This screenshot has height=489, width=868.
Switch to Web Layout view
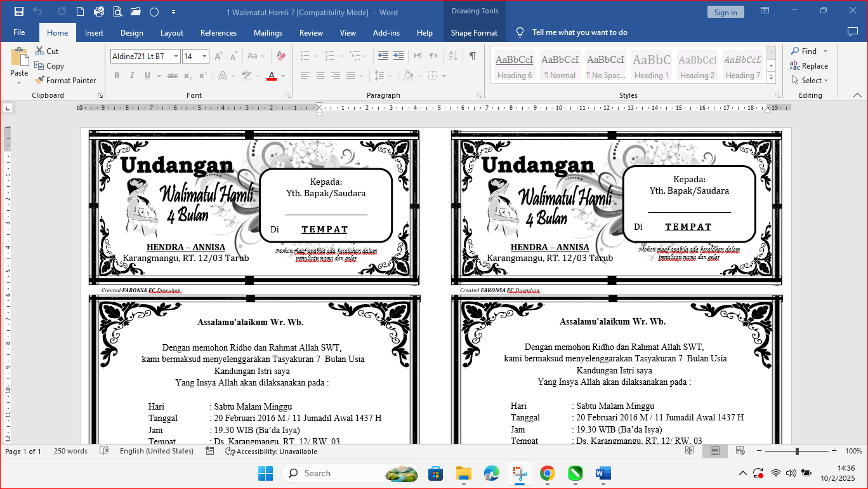click(740, 451)
